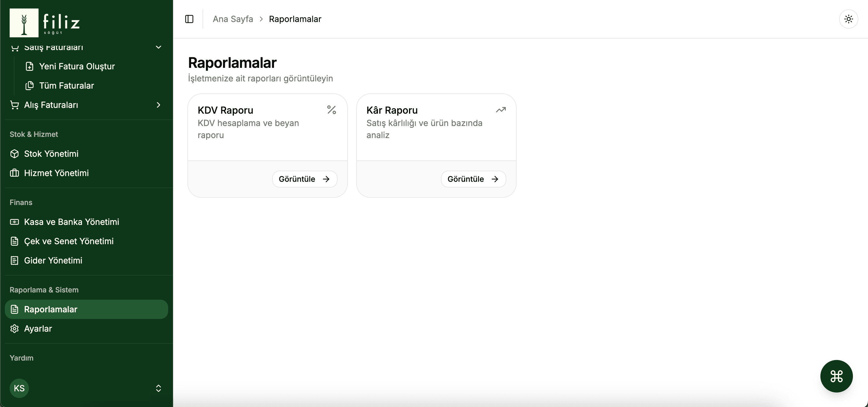Image resolution: width=868 pixels, height=407 pixels.
Task: Click the KDV hesaplama ve beyan raporu description
Action: click(248, 129)
